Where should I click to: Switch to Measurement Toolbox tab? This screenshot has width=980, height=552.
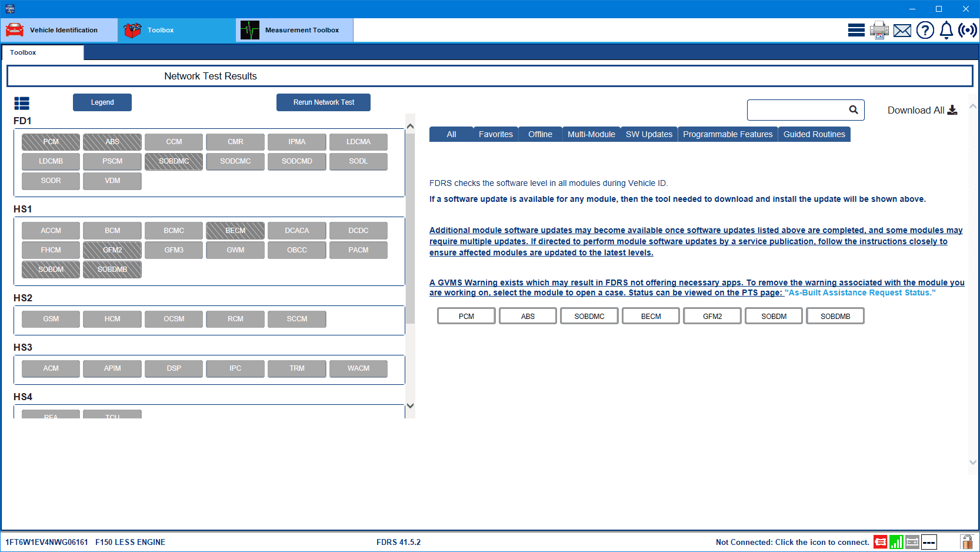pyautogui.click(x=294, y=30)
